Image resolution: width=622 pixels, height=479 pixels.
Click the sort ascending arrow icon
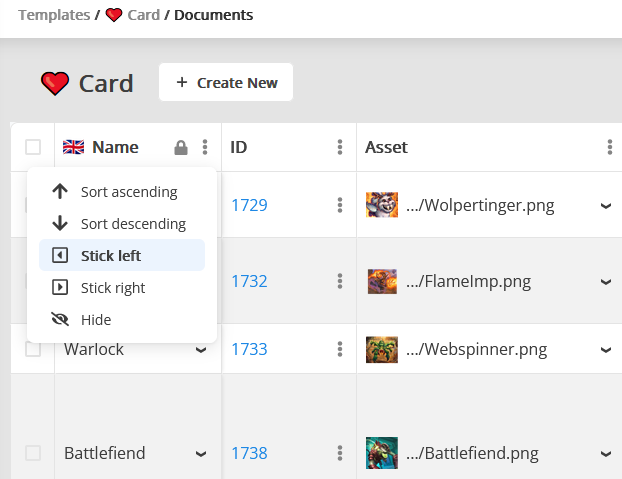60,191
